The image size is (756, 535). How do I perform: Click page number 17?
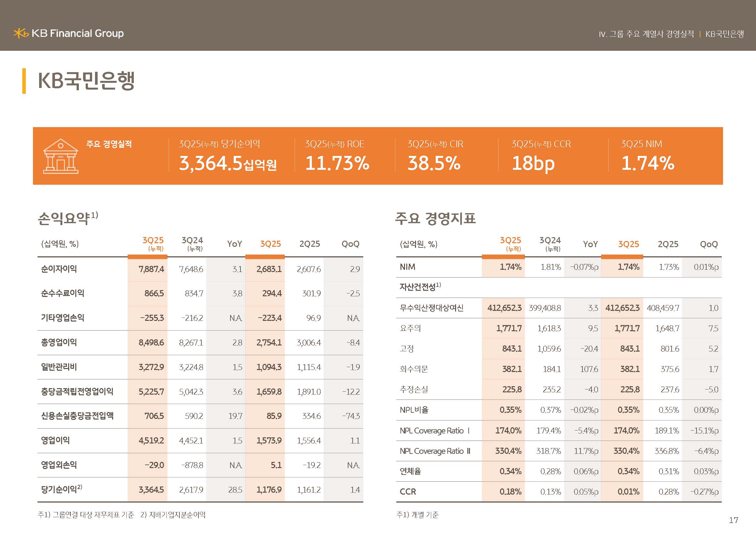click(x=734, y=520)
